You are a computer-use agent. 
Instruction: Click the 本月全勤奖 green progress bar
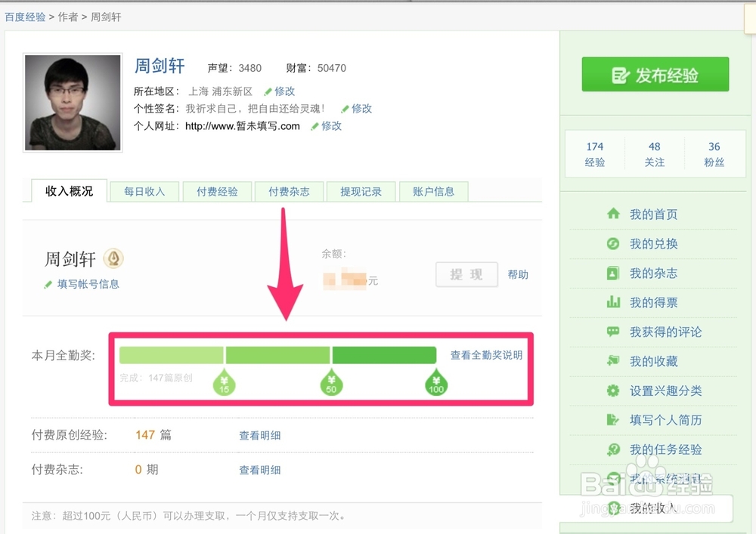click(277, 355)
